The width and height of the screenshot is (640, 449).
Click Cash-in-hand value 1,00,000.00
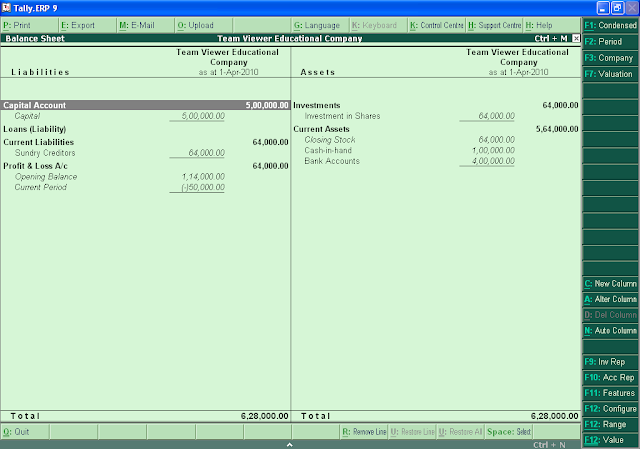click(493, 150)
